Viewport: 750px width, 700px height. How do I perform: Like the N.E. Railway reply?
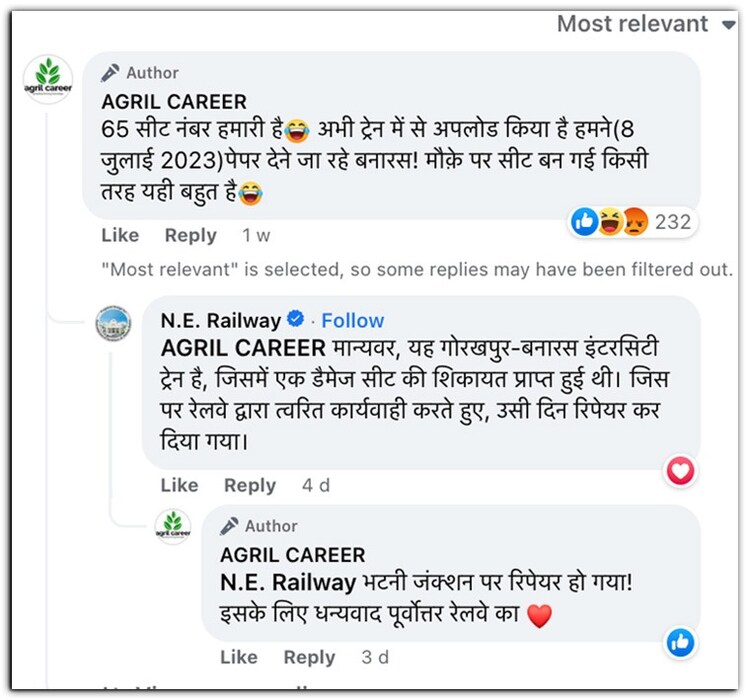(179, 485)
